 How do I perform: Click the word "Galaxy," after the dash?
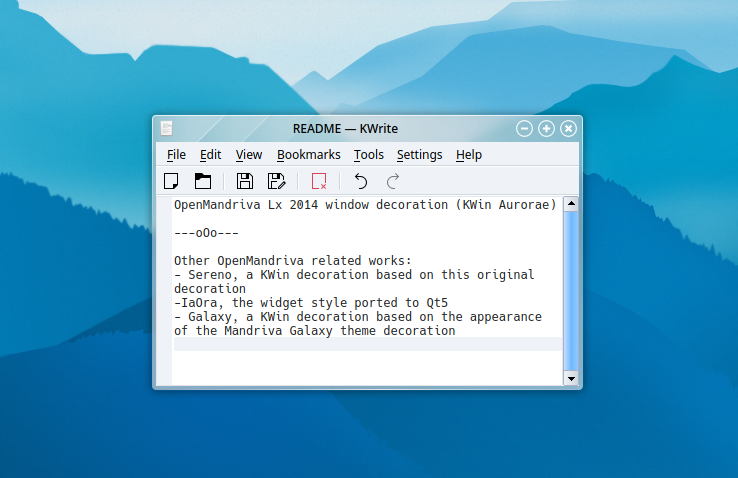(x=213, y=317)
